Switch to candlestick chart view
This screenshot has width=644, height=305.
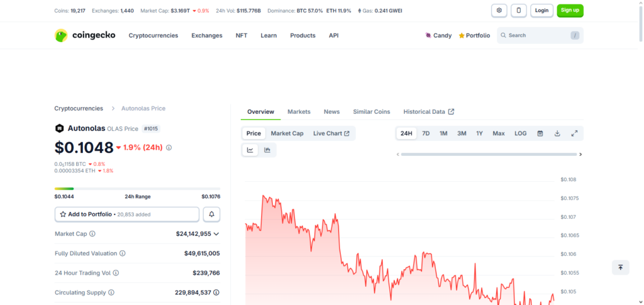coord(267,150)
